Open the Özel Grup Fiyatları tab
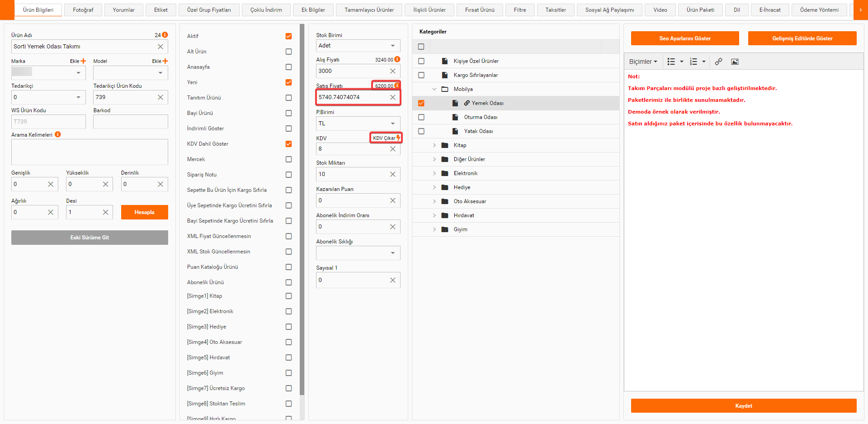 [209, 10]
